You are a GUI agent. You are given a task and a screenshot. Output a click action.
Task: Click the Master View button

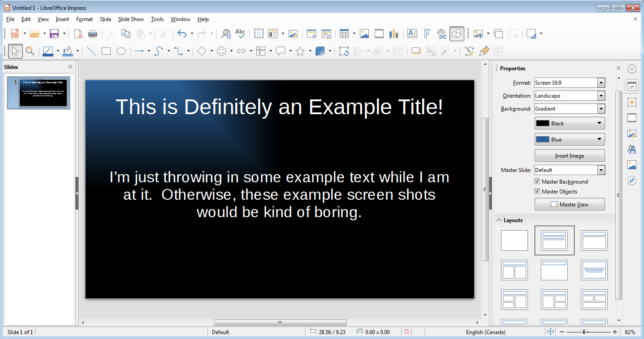[x=570, y=204]
